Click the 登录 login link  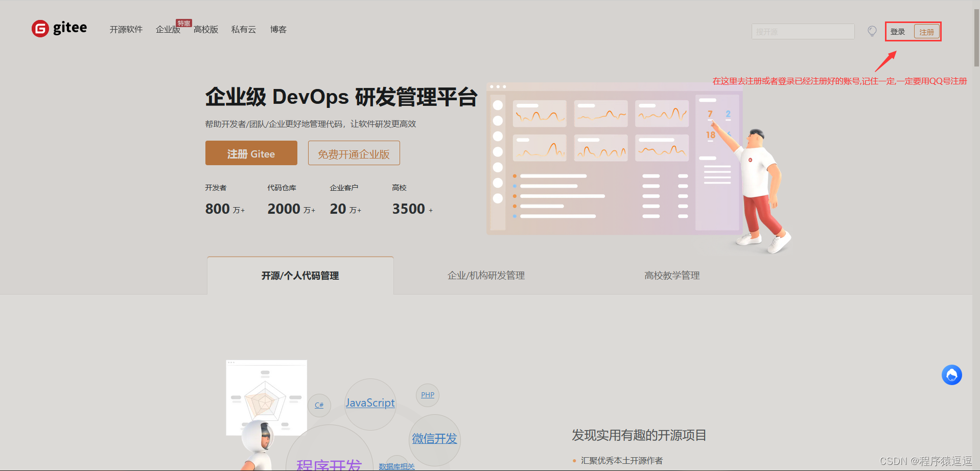(898, 32)
